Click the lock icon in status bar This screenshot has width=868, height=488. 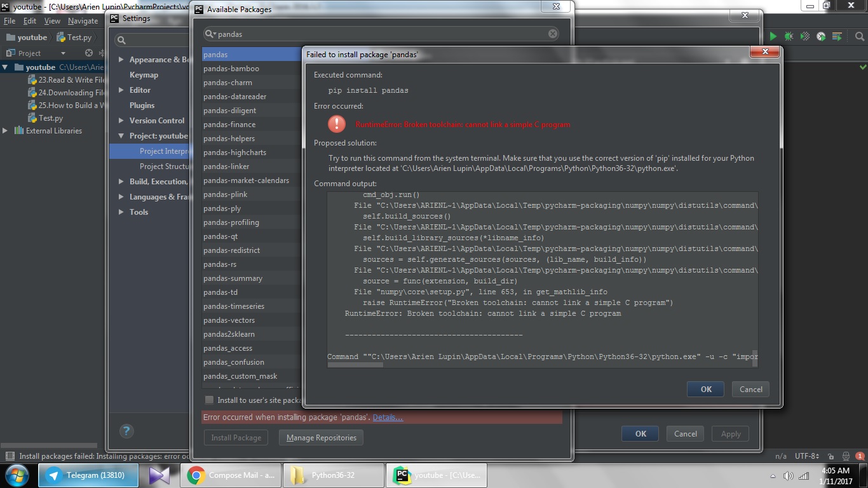point(832,456)
